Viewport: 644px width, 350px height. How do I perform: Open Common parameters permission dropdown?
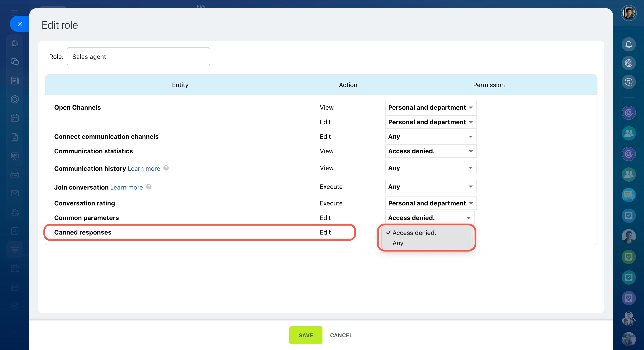click(429, 218)
